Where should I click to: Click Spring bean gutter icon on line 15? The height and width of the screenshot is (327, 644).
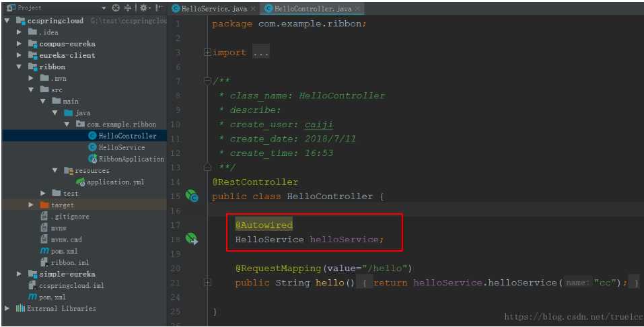[191, 196]
